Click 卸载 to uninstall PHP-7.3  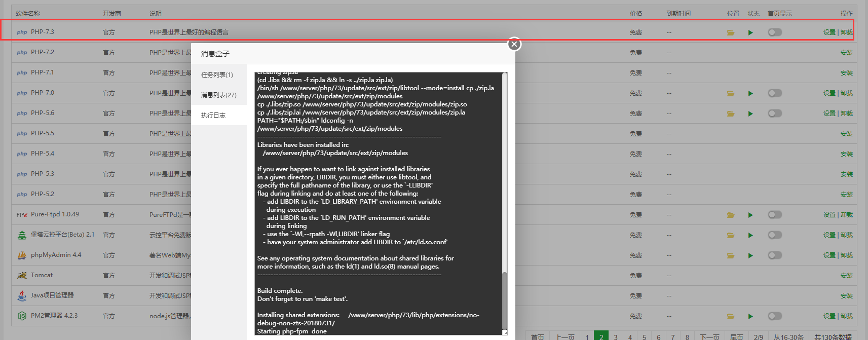(x=847, y=32)
